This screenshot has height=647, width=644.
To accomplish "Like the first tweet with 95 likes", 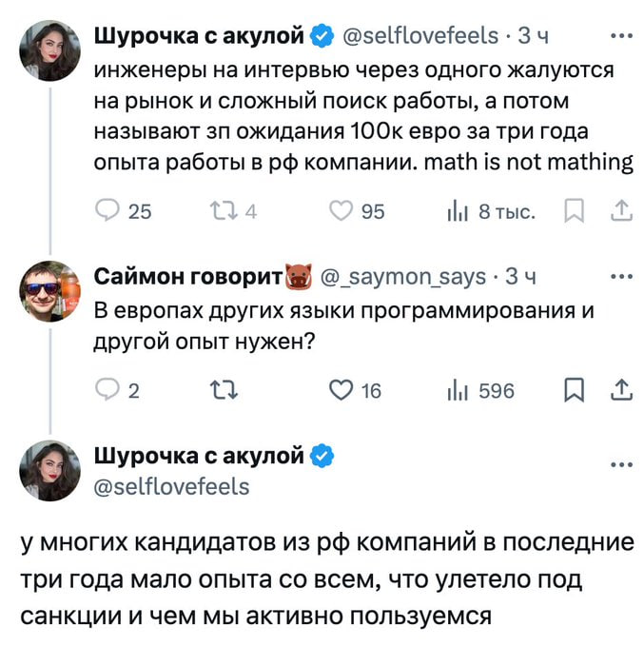I will 342,211.
